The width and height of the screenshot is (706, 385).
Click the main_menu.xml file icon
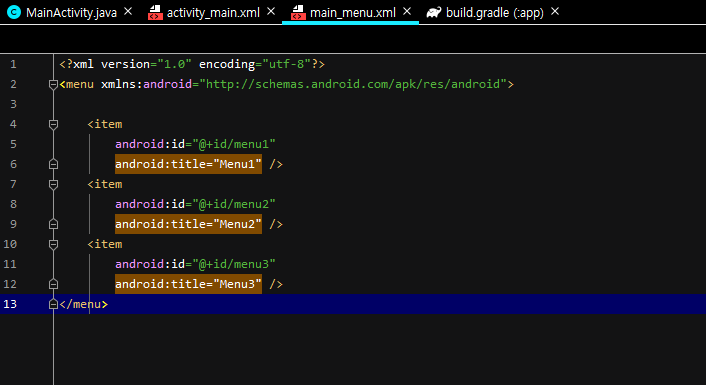pos(298,13)
